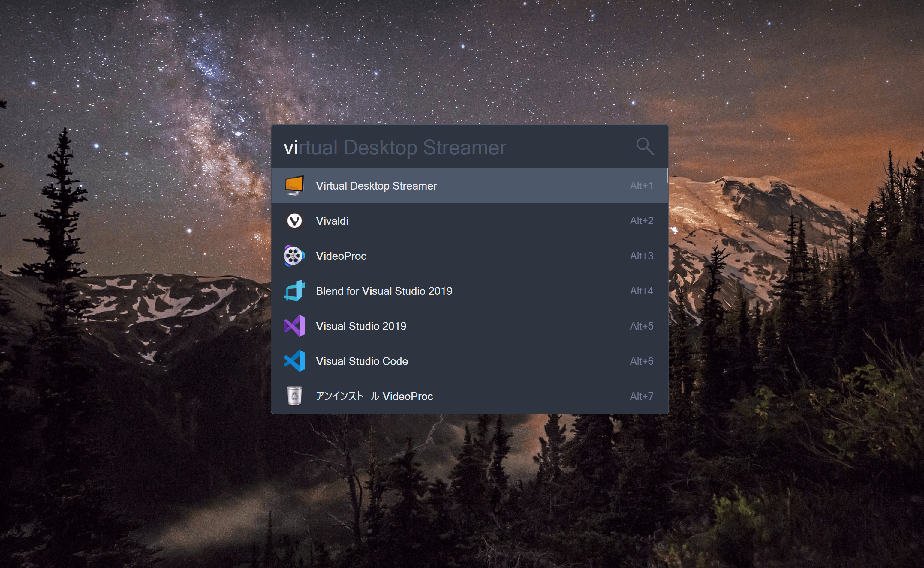The height and width of the screenshot is (568, 924).
Task: Select the Virtual Desktop Streamer result
Action: pyautogui.click(x=470, y=186)
